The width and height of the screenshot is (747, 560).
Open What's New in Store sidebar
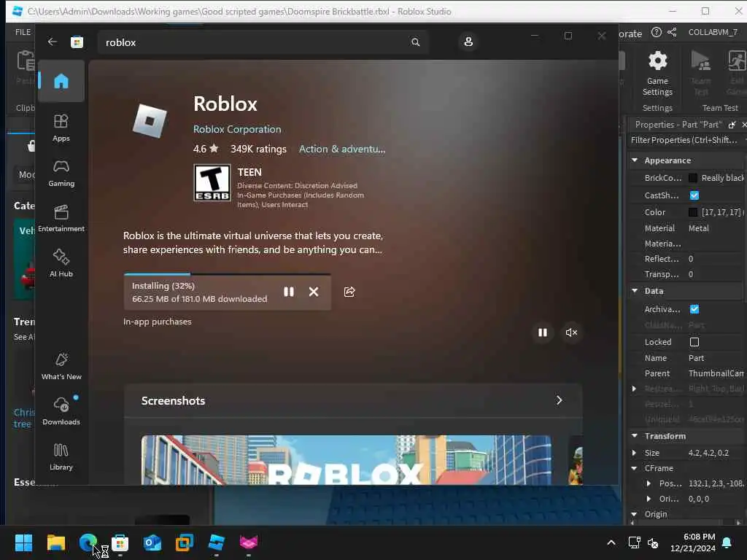point(61,366)
